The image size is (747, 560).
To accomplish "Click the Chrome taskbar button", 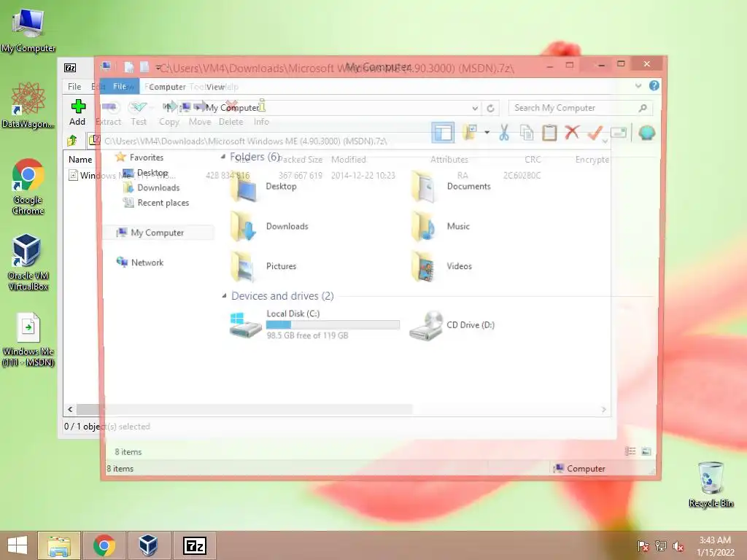I will click(104, 545).
